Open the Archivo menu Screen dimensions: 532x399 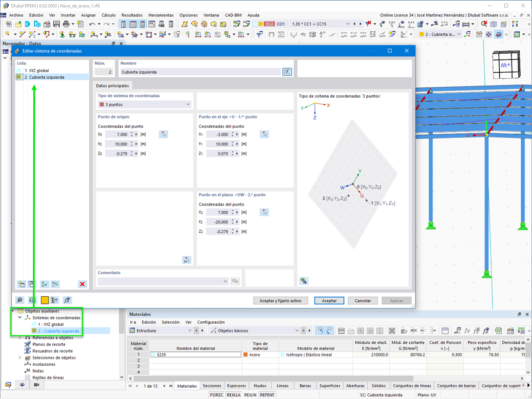(16, 15)
